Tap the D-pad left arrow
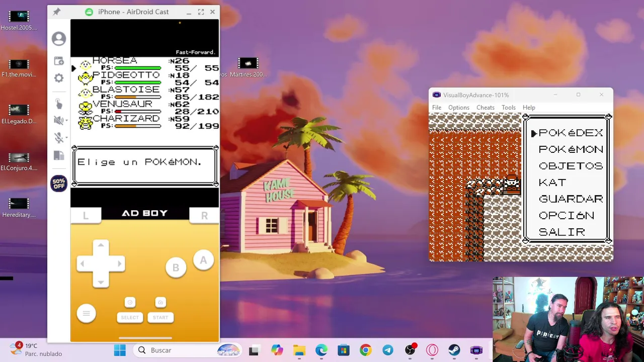Viewport: 644px width, 362px height. click(83, 263)
